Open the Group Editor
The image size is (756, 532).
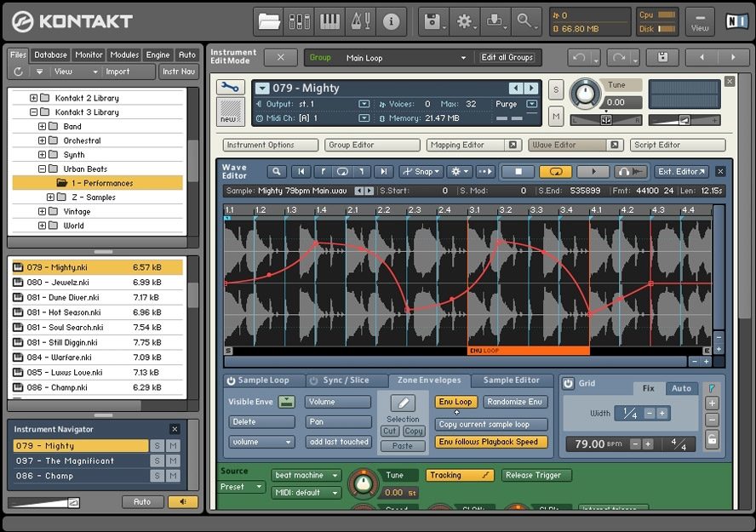(x=372, y=145)
